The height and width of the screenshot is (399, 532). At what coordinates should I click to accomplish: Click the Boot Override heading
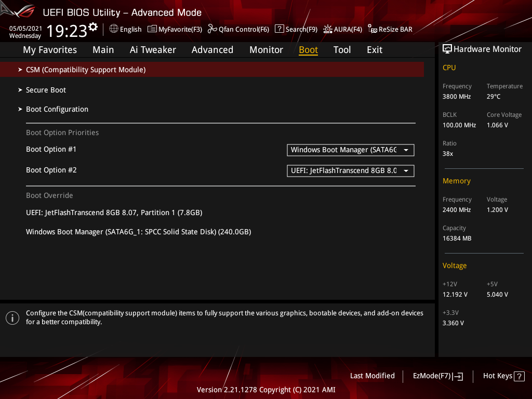(49, 195)
